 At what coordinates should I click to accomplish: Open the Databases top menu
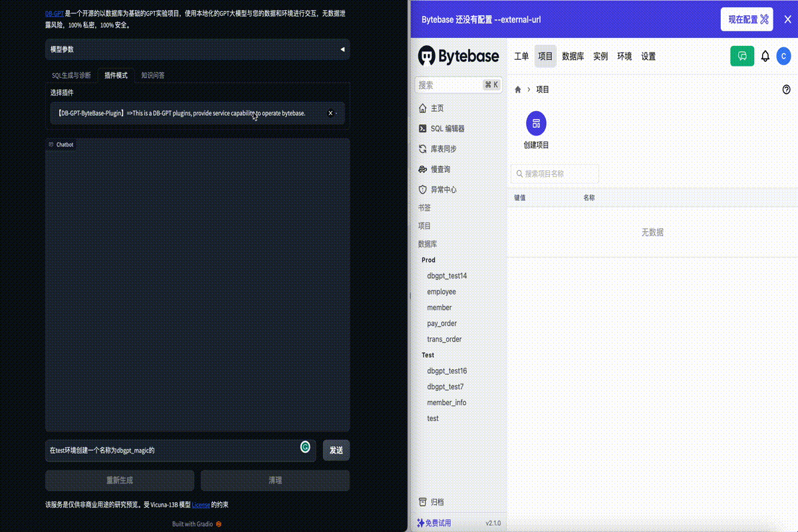[x=573, y=57]
